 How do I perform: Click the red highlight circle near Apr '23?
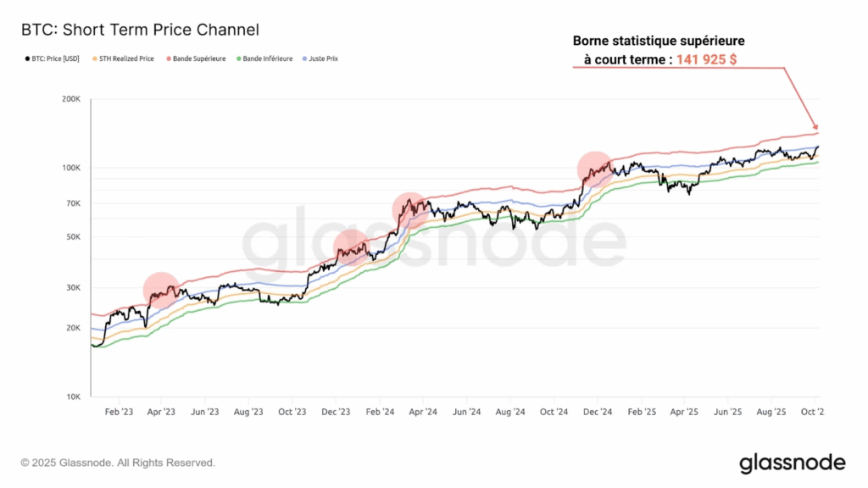161,290
